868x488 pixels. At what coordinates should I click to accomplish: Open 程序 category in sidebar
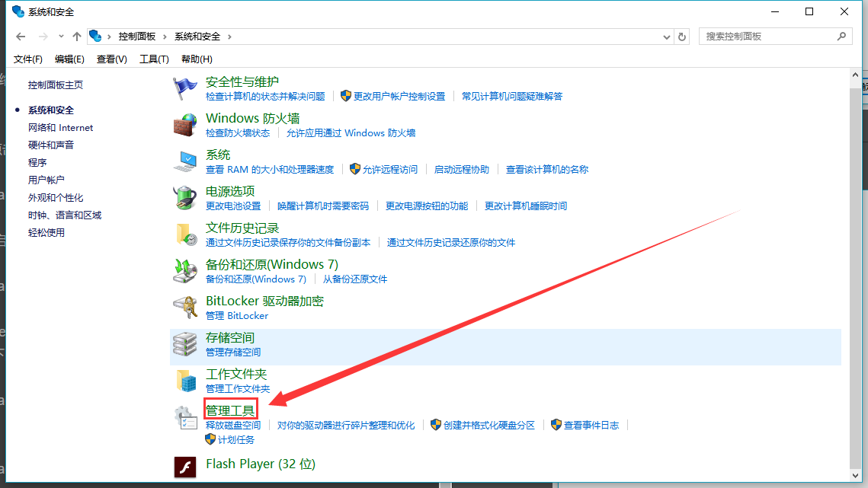click(x=37, y=163)
